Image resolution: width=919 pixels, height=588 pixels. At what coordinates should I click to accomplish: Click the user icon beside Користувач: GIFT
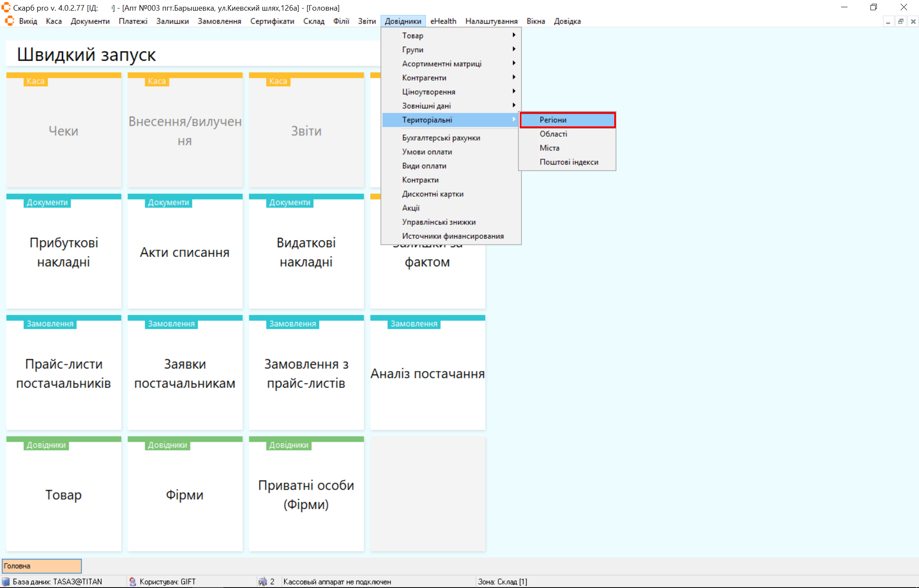[132, 582]
